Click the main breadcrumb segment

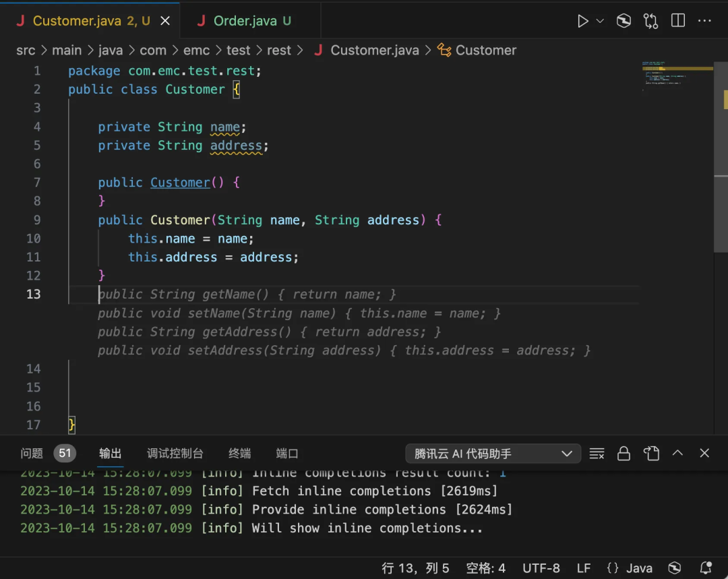(x=66, y=50)
